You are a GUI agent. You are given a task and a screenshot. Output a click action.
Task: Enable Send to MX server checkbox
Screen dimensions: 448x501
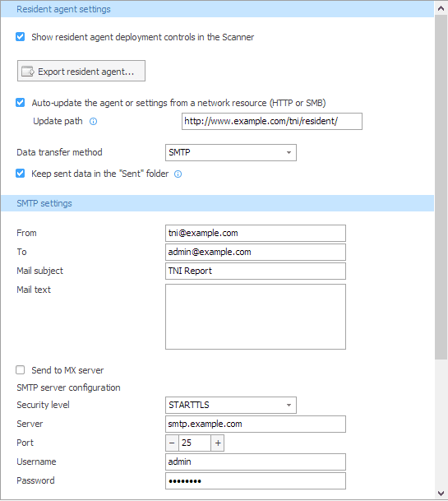click(x=20, y=370)
